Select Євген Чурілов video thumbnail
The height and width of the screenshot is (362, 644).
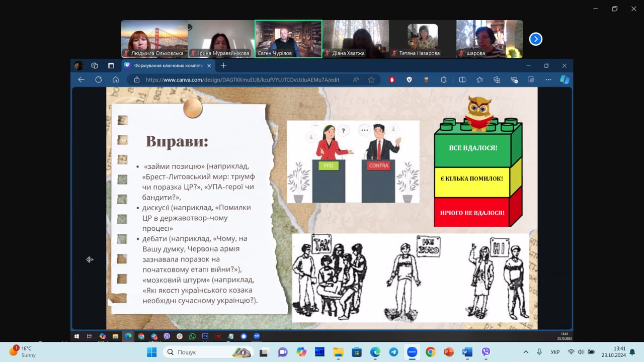point(288,39)
